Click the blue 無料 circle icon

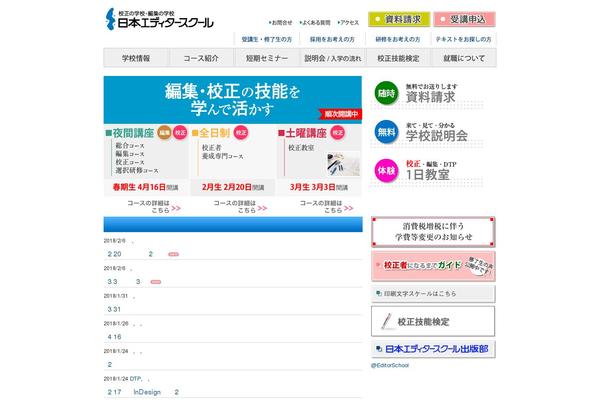click(386, 132)
